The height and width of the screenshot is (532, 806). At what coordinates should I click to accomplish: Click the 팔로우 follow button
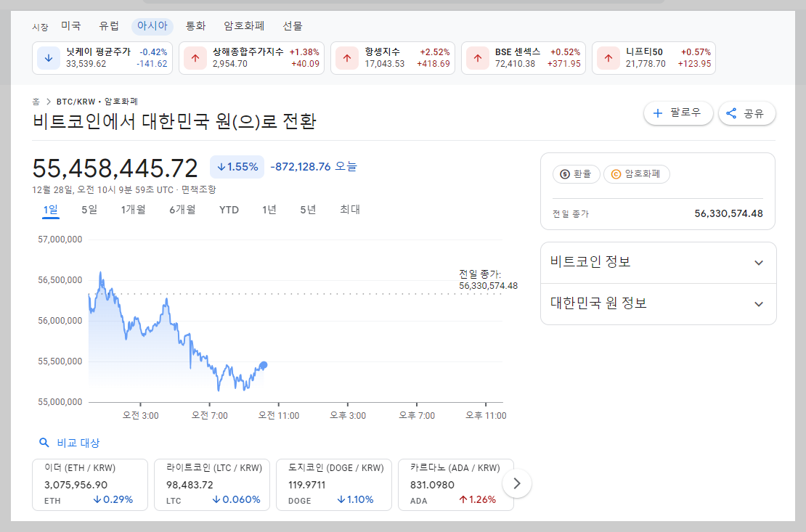tap(677, 113)
